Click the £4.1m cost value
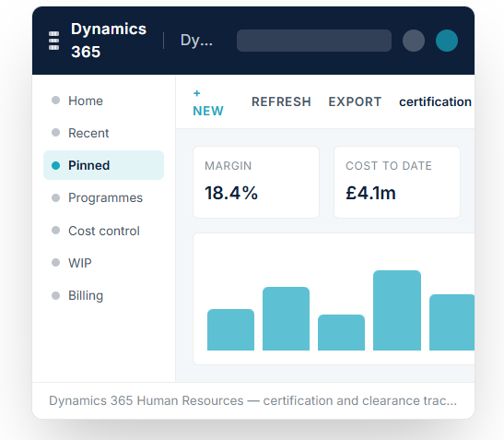Viewport: 504px width, 440px height. (x=370, y=193)
